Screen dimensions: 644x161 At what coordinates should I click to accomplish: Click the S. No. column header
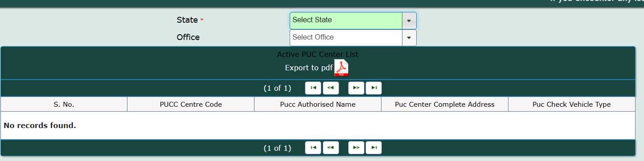[64, 105]
